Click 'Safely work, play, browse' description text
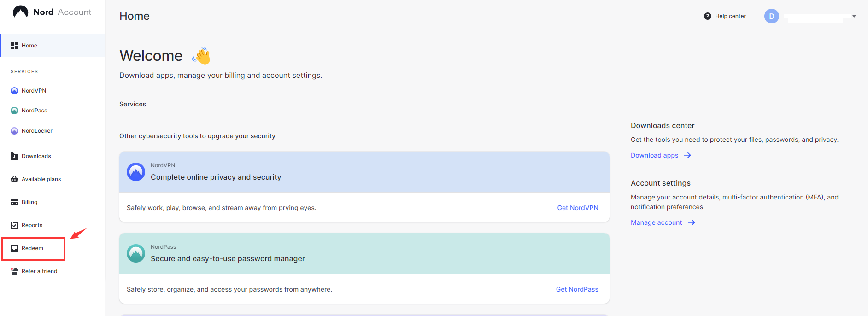868x316 pixels. (x=222, y=208)
